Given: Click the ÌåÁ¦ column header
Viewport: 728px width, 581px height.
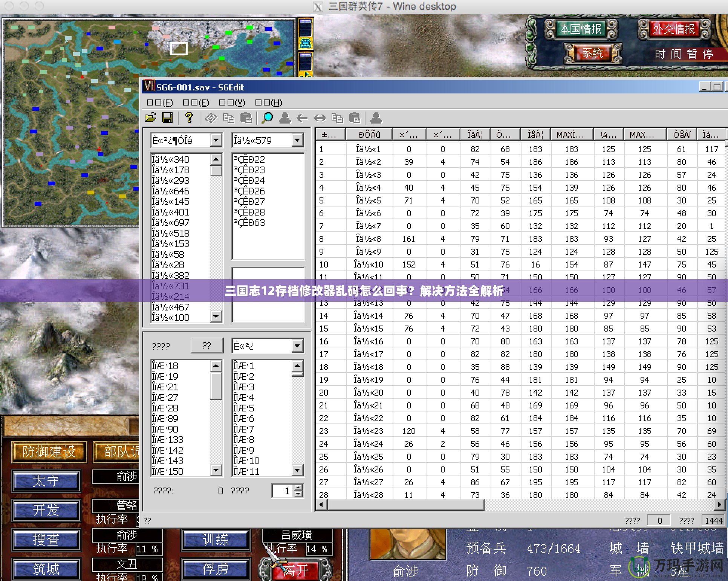Looking at the screenshot, I should [535, 135].
